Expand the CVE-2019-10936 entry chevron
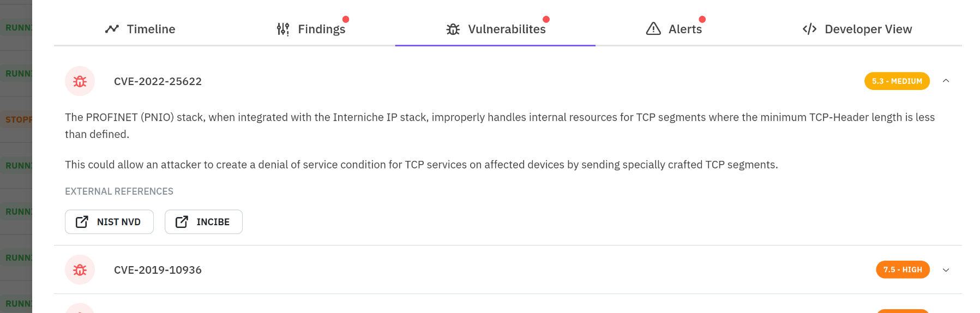Viewport: 980px width, 313px height. [x=946, y=270]
